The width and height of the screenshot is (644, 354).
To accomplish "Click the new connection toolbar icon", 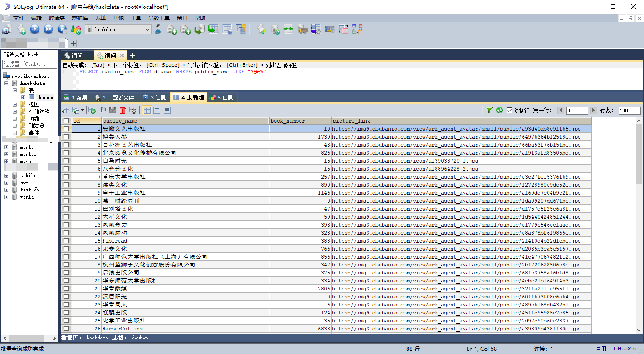I will pos(7,29).
